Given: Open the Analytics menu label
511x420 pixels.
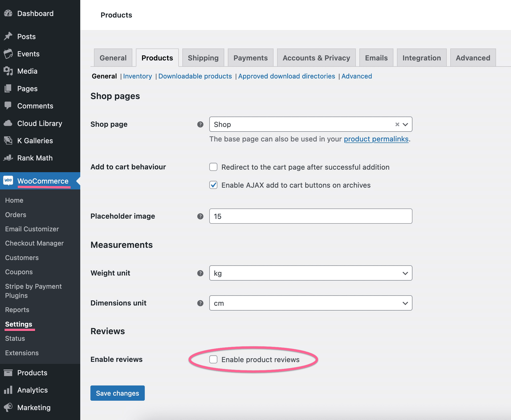Looking at the screenshot, I should pyautogui.click(x=33, y=390).
